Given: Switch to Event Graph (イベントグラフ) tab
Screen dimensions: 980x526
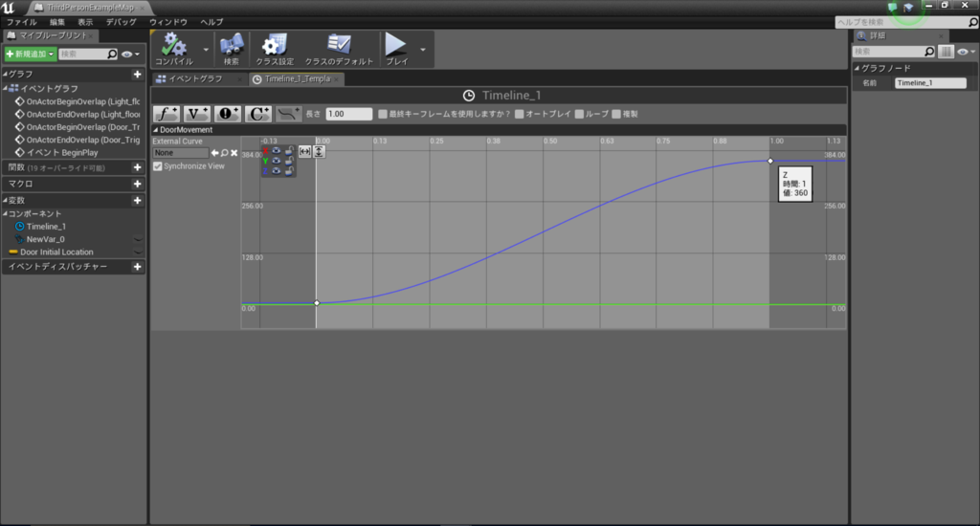Looking at the screenshot, I should [x=195, y=78].
